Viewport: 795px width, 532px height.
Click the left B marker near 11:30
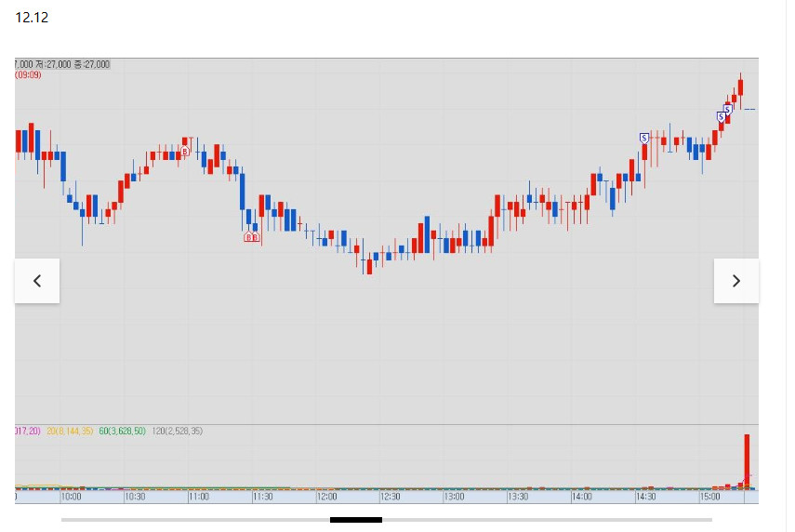click(248, 237)
